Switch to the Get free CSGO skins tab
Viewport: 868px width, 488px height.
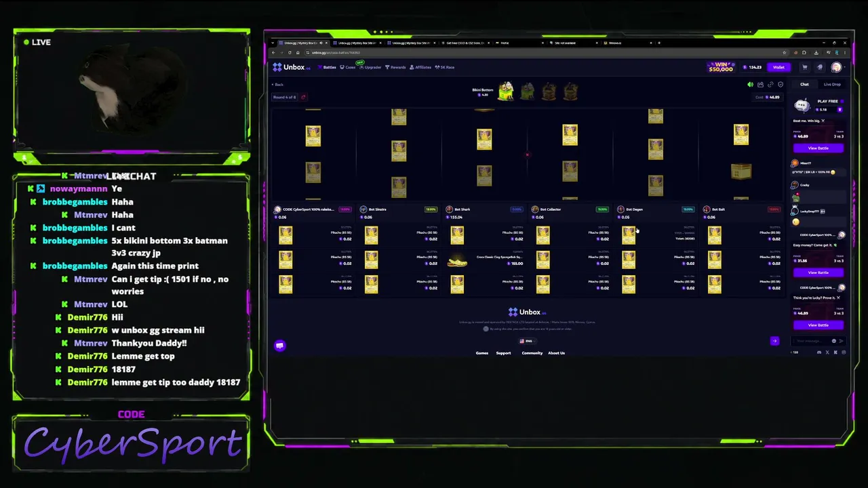469,43
